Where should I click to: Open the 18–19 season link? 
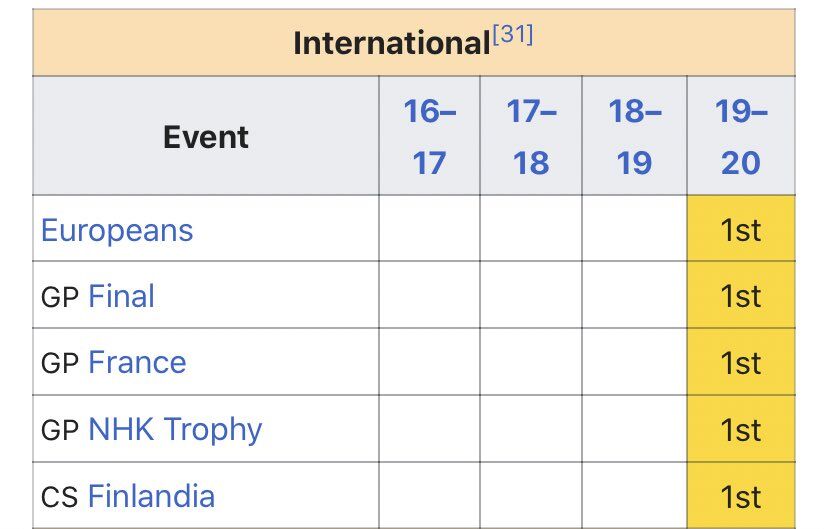coord(634,137)
